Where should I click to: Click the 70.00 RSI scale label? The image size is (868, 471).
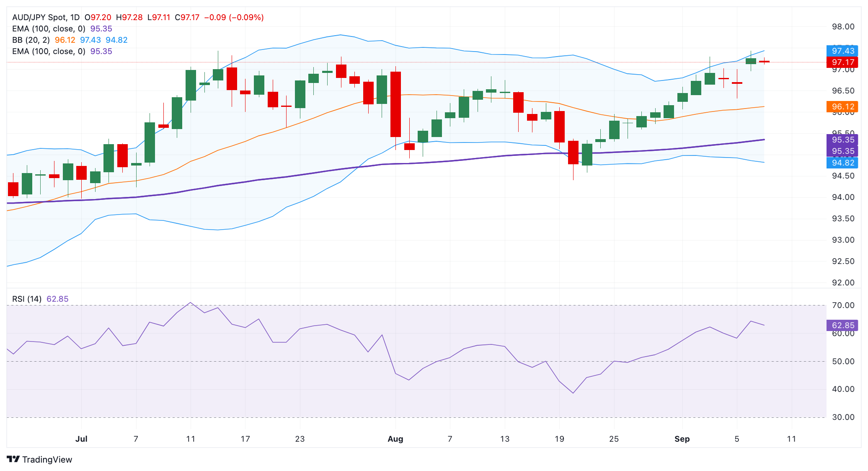coord(843,305)
